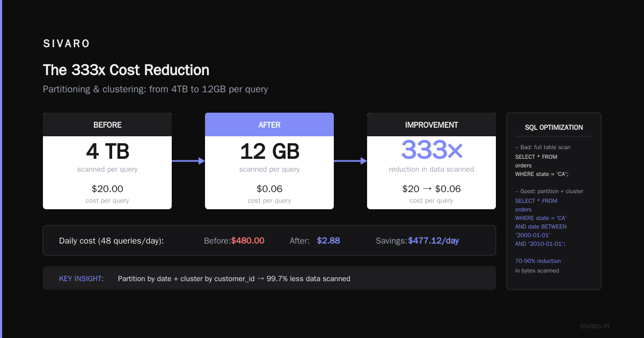Click the large "333×" figure

tap(431, 150)
